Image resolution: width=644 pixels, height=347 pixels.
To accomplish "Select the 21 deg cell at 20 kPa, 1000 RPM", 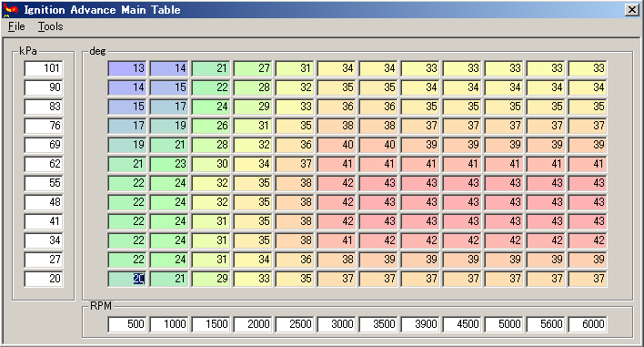I will pos(169,279).
